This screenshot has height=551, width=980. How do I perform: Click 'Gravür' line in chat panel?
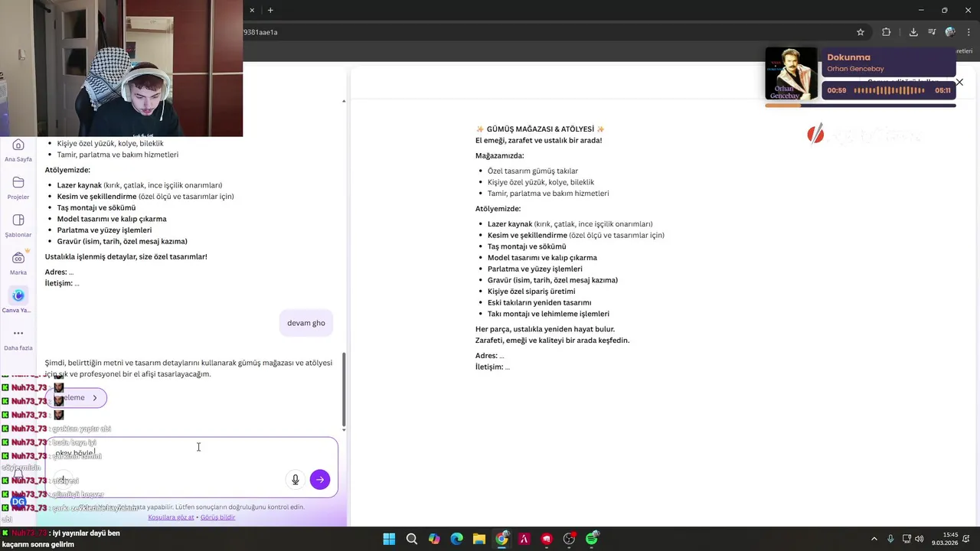122,242
